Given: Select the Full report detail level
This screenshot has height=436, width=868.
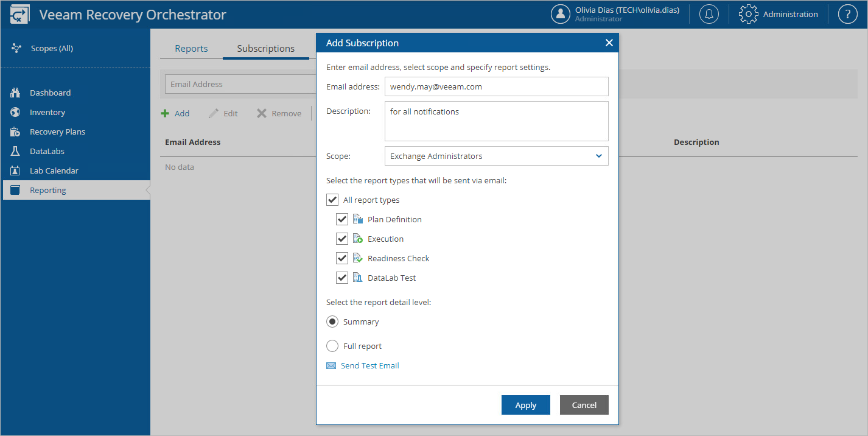Looking at the screenshot, I should (x=332, y=345).
